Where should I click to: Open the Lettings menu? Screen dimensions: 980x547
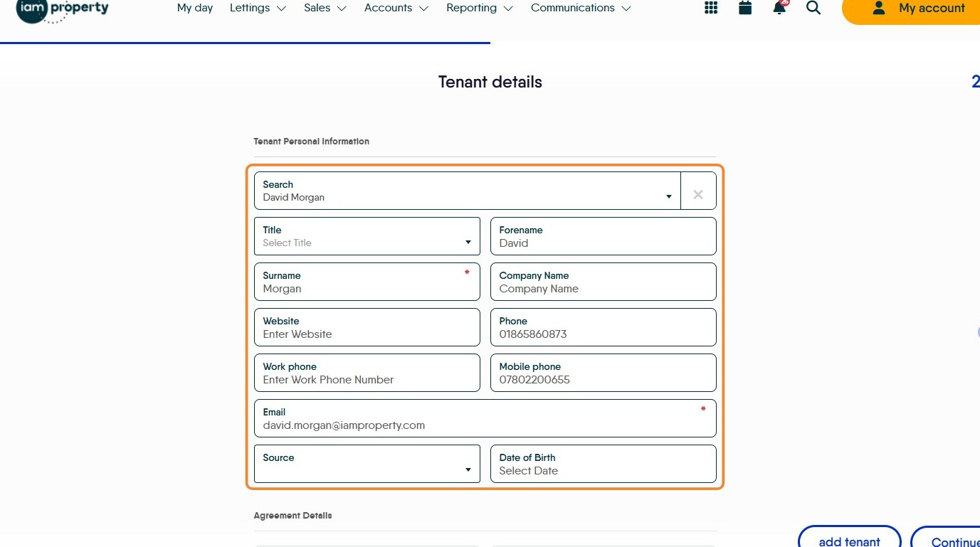click(x=258, y=8)
